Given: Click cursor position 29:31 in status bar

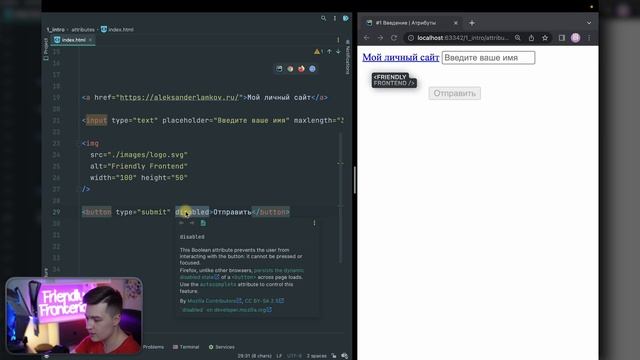Looking at the screenshot, I should click(x=255, y=356).
